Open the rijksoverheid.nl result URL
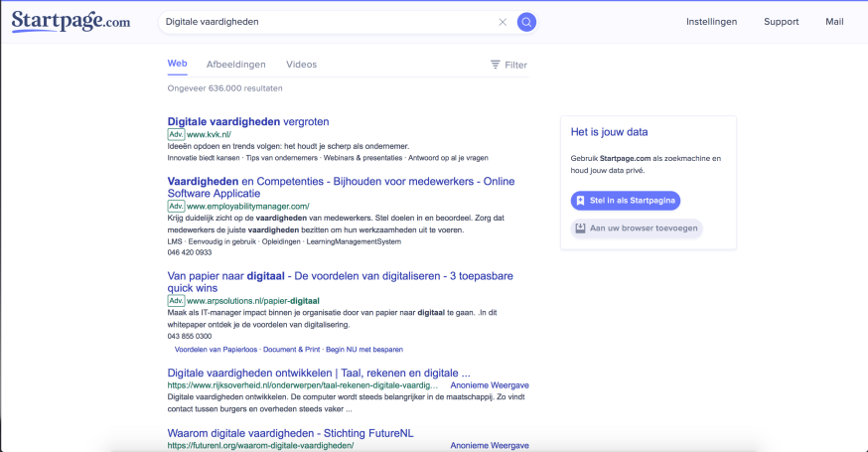The width and height of the screenshot is (868, 452). pyautogui.click(x=302, y=385)
